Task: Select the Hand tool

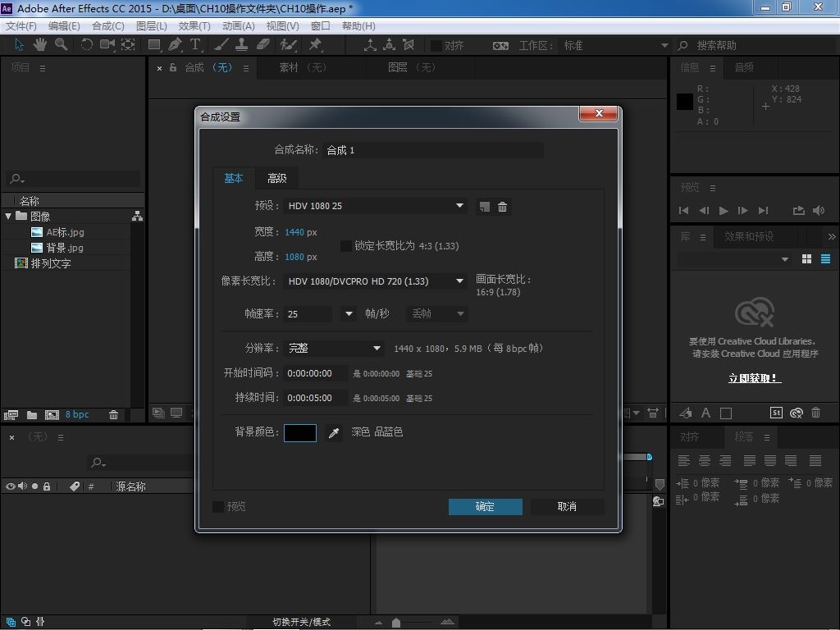Action: coord(39,45)
